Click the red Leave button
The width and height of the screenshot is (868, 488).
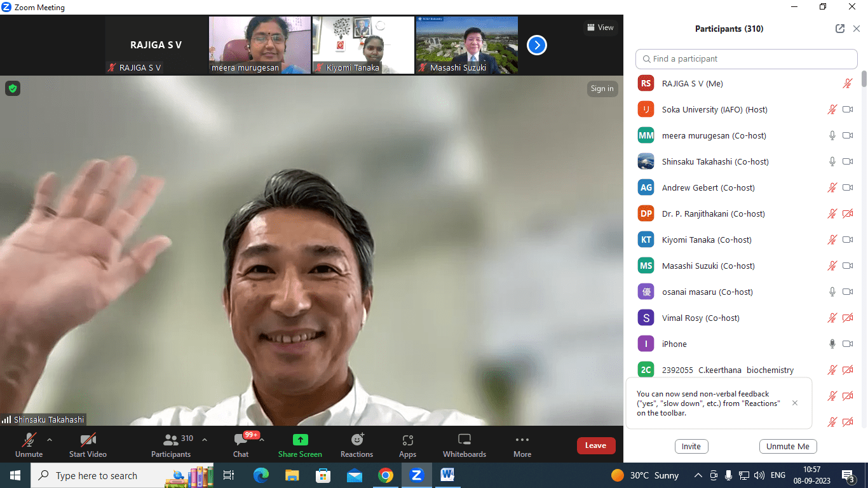[595, 445]
